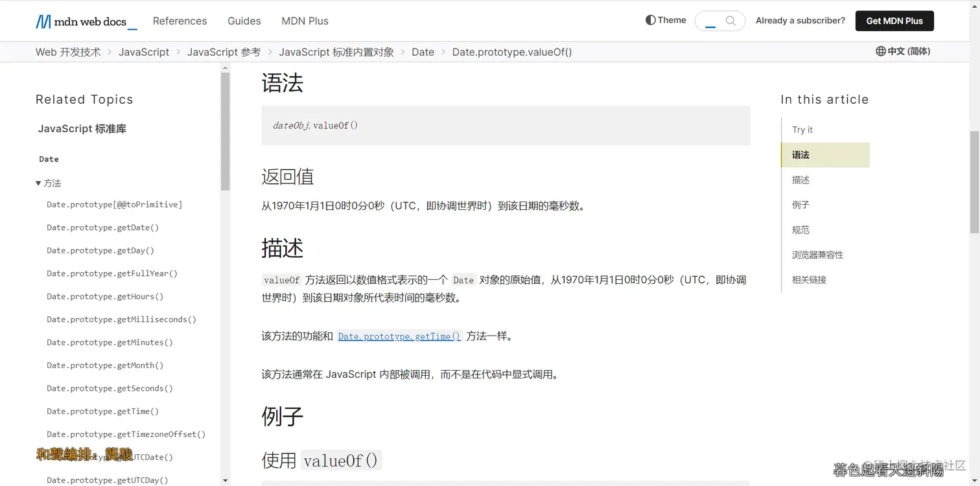980x486 pixels.
Task: Click the search magnifier icon
Action: [730, 21]
